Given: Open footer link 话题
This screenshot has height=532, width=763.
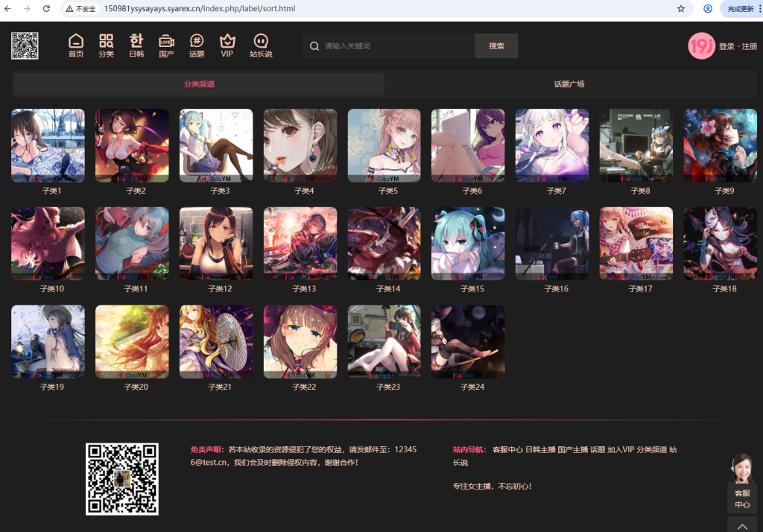Looking at the screenshot, I should (598, 449).
